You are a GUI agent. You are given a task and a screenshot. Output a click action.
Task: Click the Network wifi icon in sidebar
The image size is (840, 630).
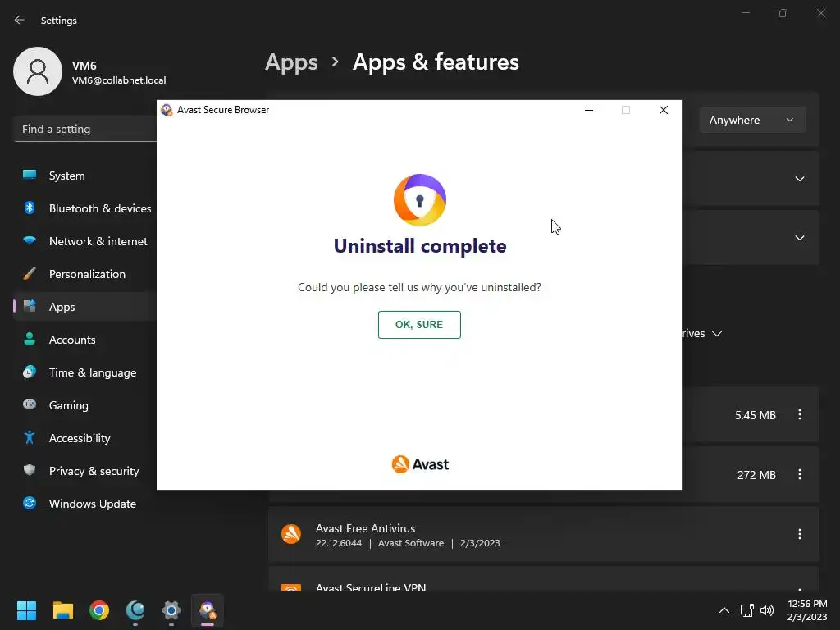30,240
